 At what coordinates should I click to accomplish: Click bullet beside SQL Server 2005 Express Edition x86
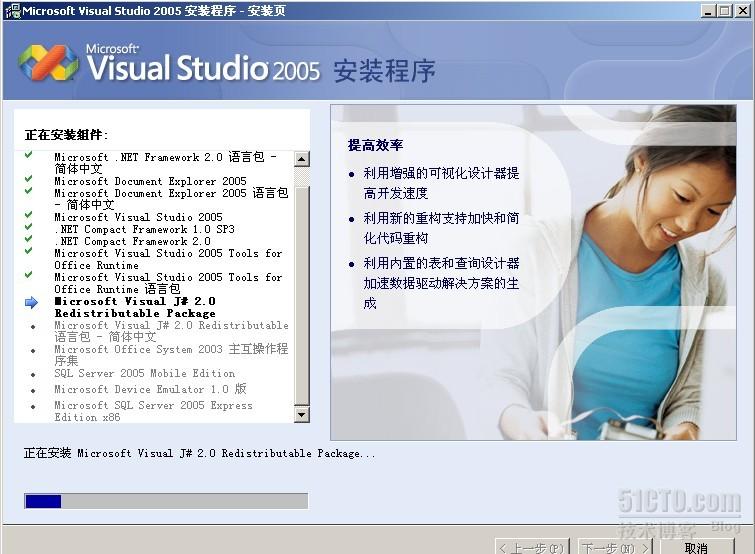tap(33, 407)
